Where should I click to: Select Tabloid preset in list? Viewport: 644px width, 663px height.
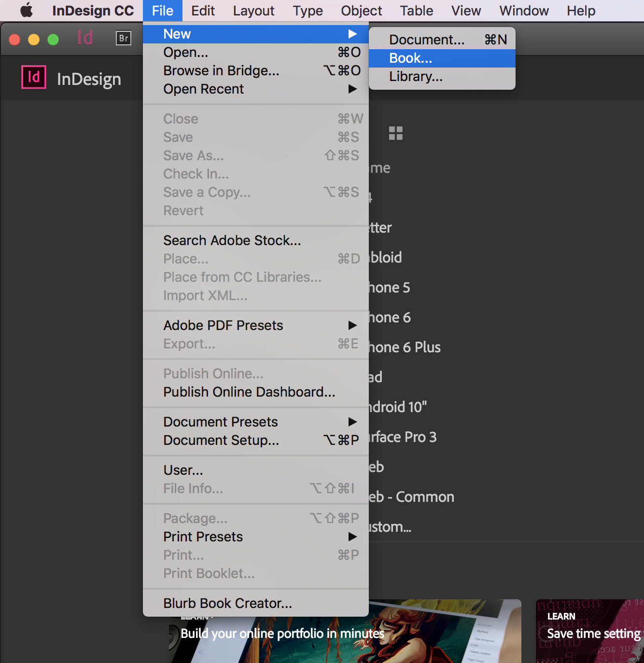pos(385,257)
